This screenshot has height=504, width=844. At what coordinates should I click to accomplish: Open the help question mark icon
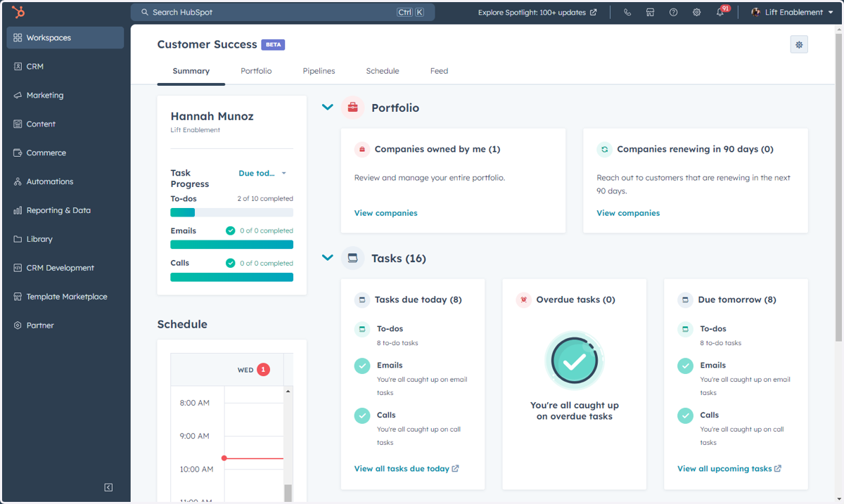tap(673, 12)
